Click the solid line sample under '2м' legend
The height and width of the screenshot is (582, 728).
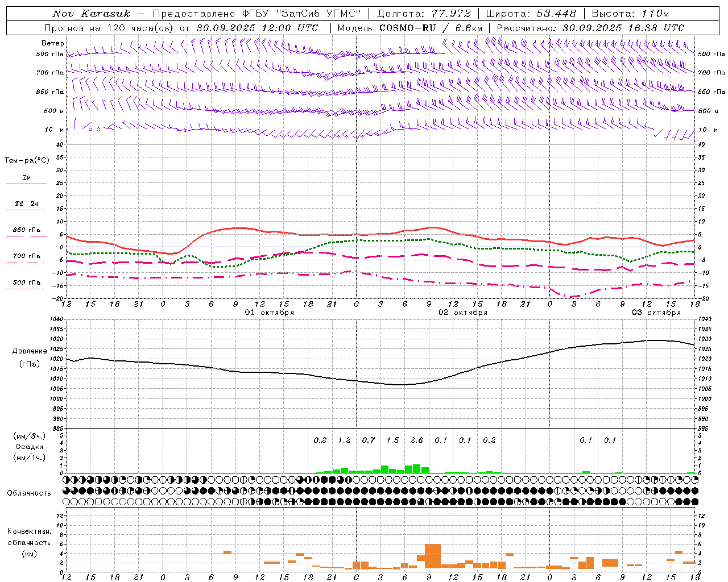click(x=26, y=184)
